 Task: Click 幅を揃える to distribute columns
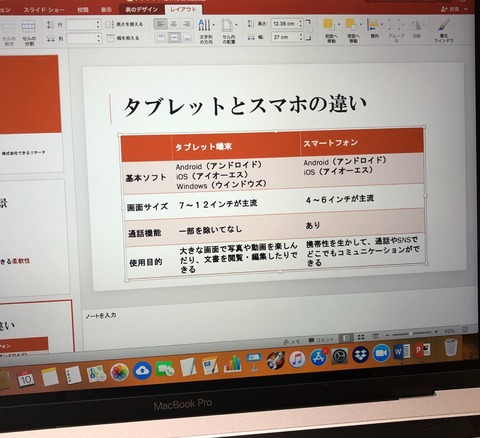[x=123, y=38]
